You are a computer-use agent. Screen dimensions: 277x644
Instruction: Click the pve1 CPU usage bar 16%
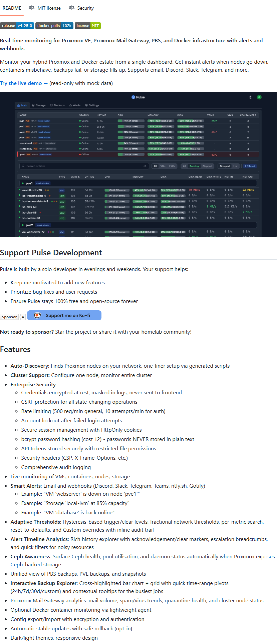click(131, 121)
